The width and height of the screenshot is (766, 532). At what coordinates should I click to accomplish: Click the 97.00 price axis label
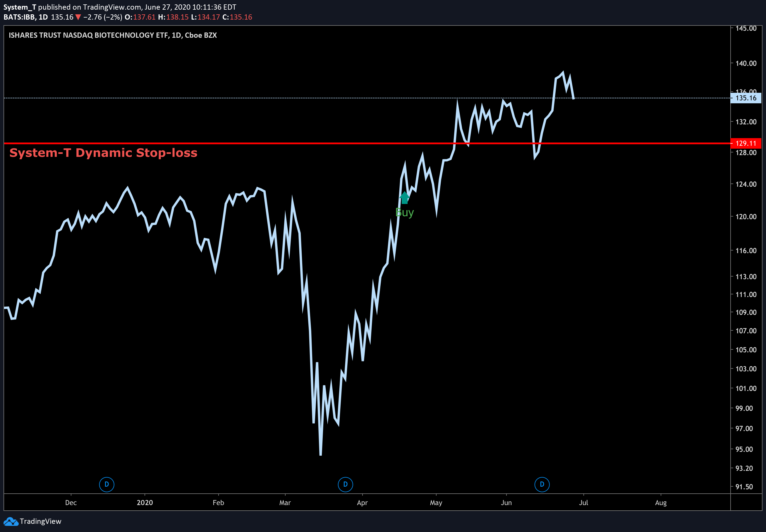pos(744,428)
